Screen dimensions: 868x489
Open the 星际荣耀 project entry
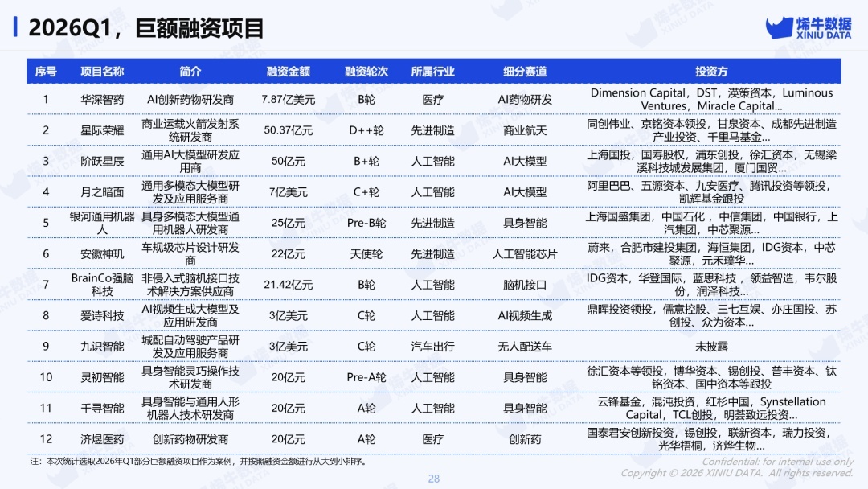(102, 130)
